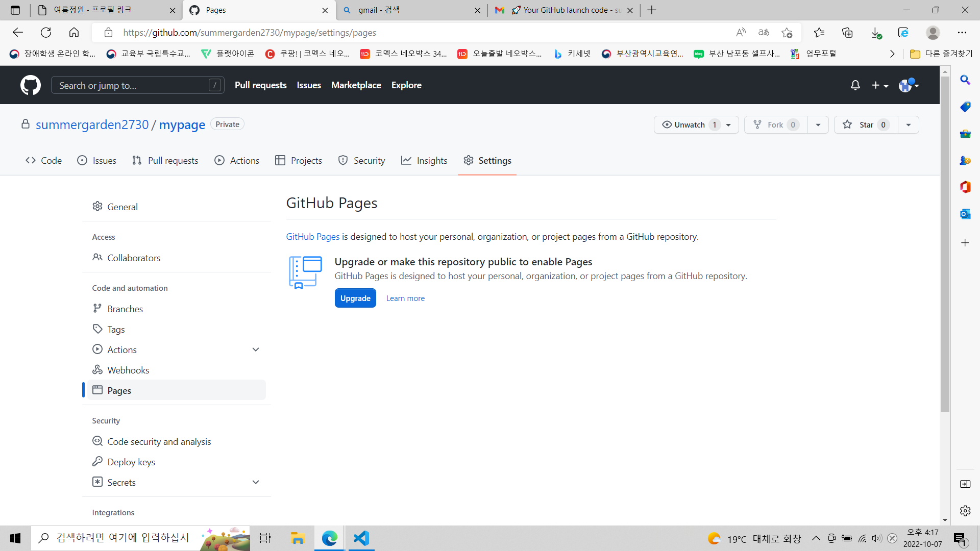Open Windows Start menu
980x551 pixels.
(x=15, y=538)
